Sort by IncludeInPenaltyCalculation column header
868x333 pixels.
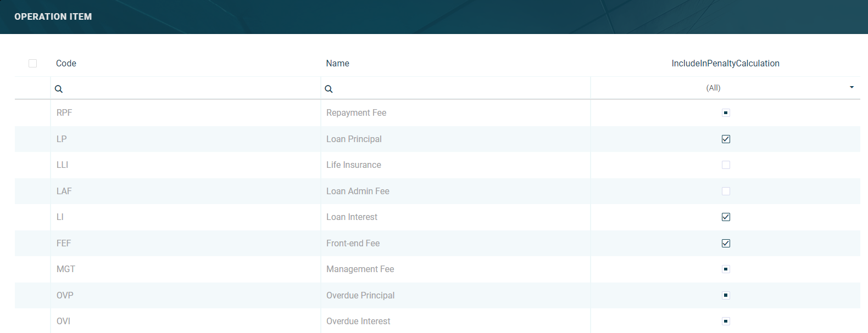[x=725, y=64]
